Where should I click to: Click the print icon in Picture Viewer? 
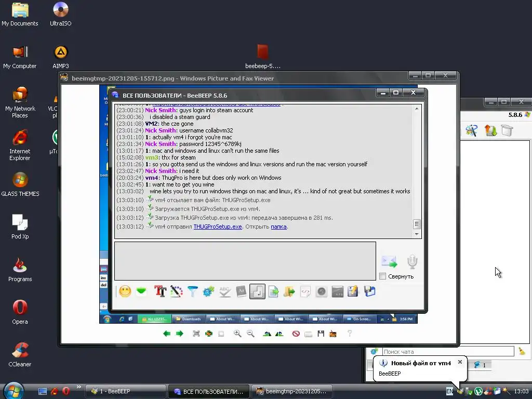(x=308, y=334)
